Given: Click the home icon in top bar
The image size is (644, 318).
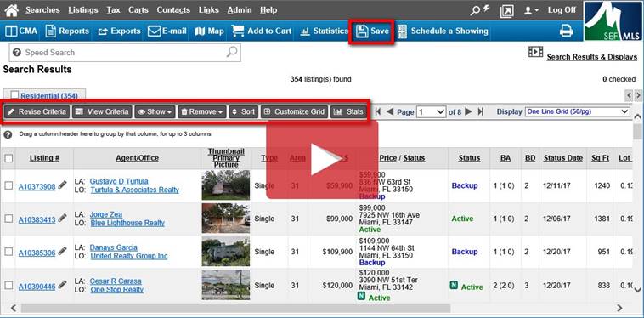Looking at the screenshot, I should [x=12, y=10].
